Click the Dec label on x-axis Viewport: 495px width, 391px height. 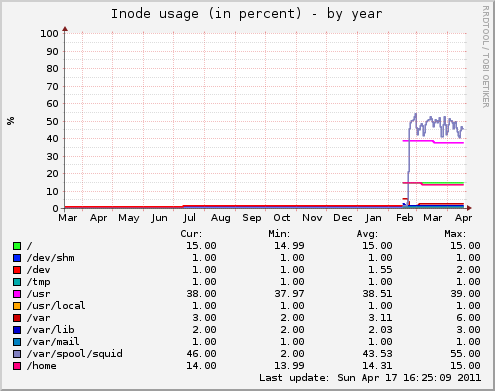pos(343,218)
